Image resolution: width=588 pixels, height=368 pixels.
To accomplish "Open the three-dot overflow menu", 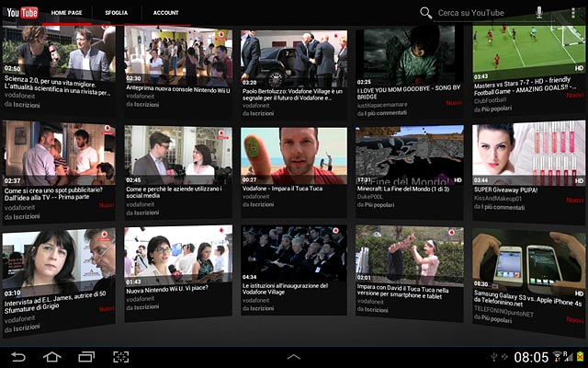I will (x=572, y=12).
